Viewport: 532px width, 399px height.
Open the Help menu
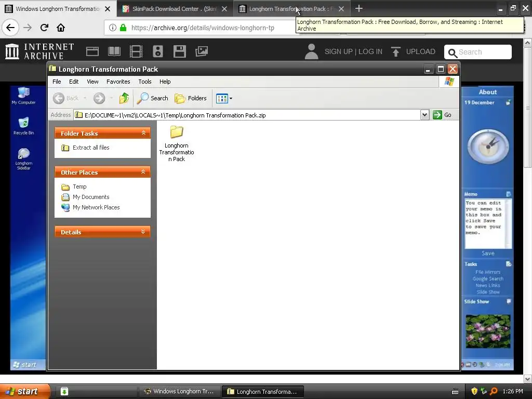point(165,82)
